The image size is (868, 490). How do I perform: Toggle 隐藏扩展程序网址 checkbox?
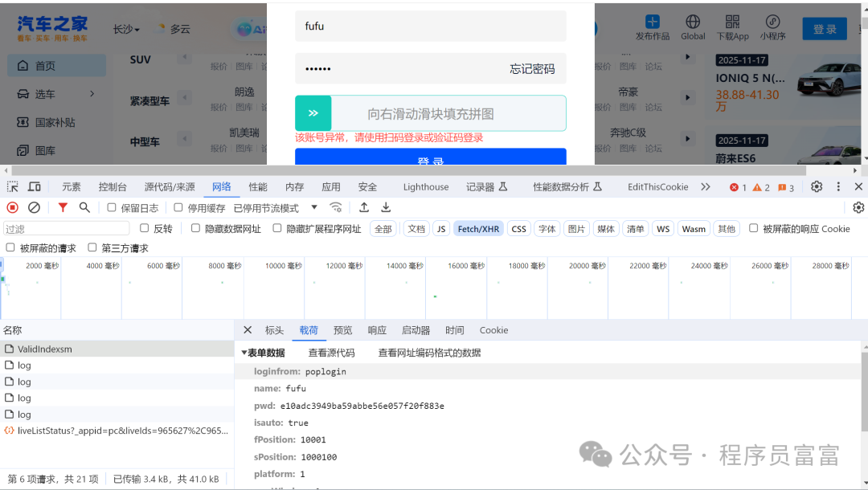coord(276,228)
